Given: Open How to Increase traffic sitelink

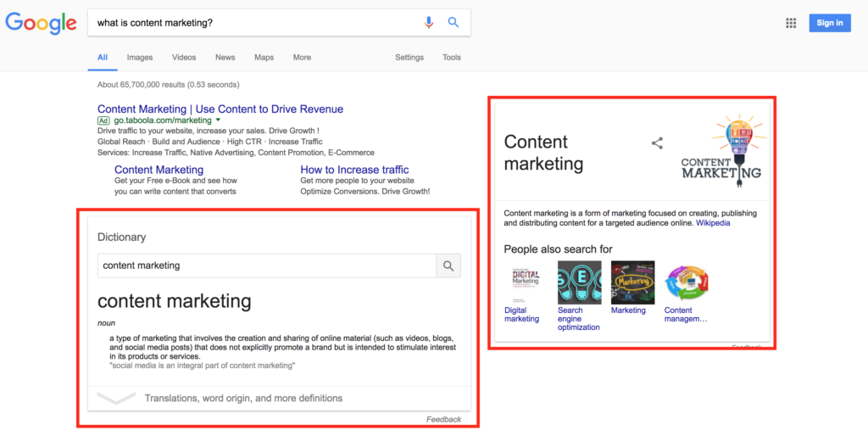Looking at the screenshot, I should point(355,170).
